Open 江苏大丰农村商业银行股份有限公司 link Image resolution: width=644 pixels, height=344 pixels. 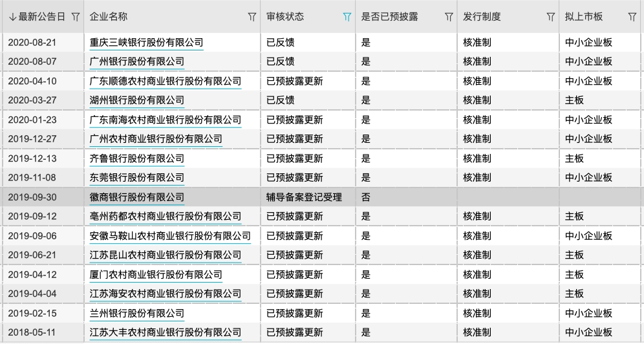click(x=165, y=332)
